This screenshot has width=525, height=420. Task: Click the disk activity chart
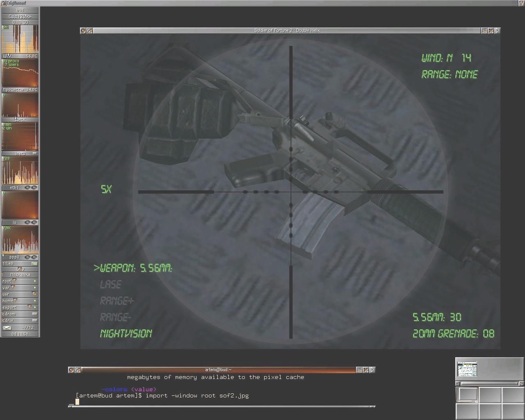(20, 105)
